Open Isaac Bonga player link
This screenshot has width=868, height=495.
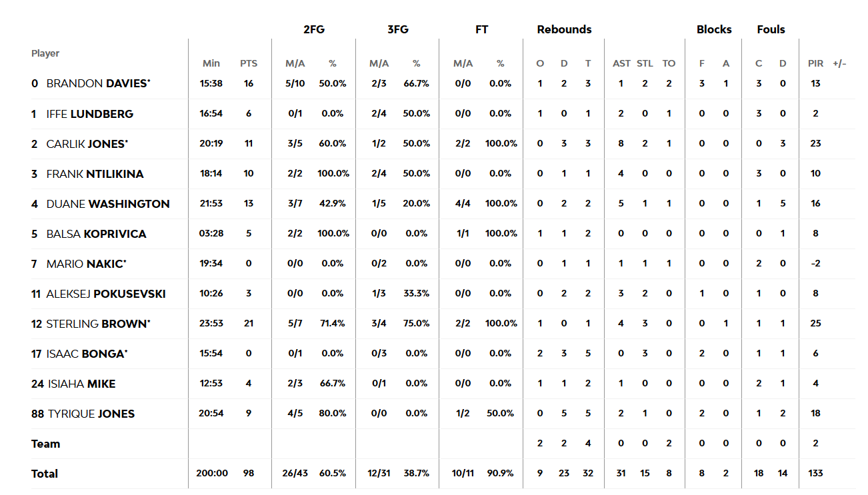(87, 354)
